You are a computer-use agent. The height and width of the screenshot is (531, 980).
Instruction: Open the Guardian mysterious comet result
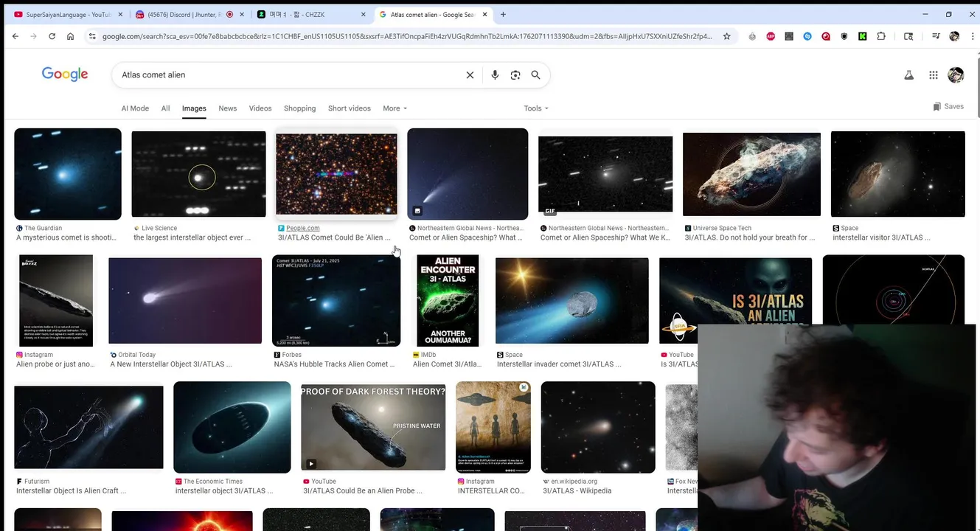click(x=66, y=237)
